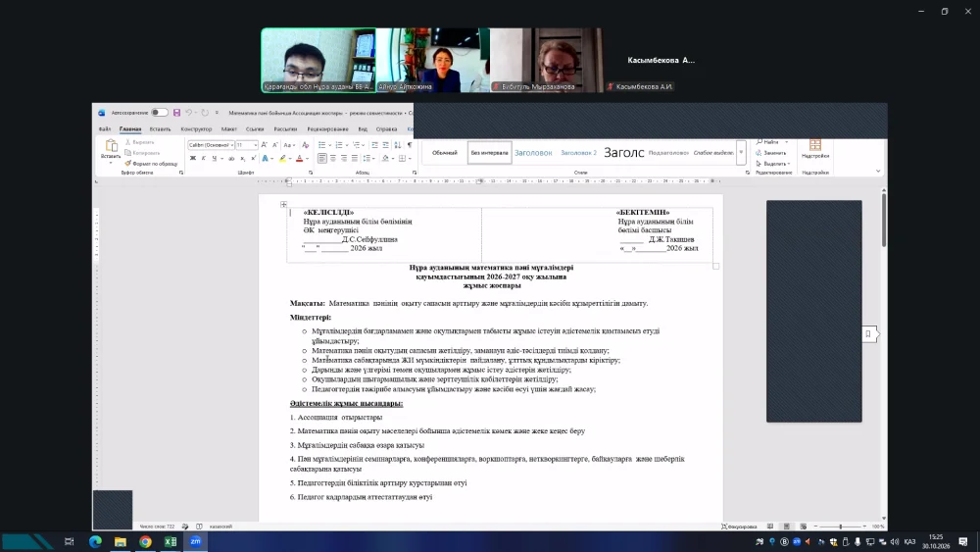This screenshot has height=552, width=980.
Task: Click the vertical document scrollbar
Action: (884, 219)
